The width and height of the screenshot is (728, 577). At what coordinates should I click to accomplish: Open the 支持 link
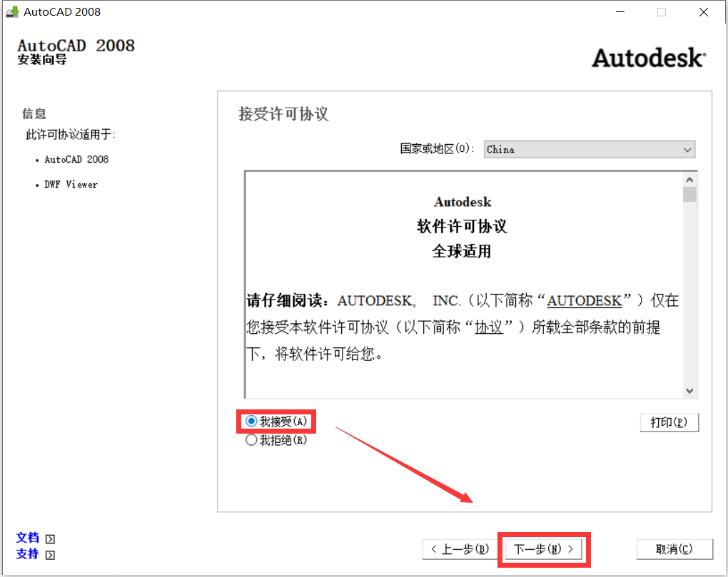[27, 553]
